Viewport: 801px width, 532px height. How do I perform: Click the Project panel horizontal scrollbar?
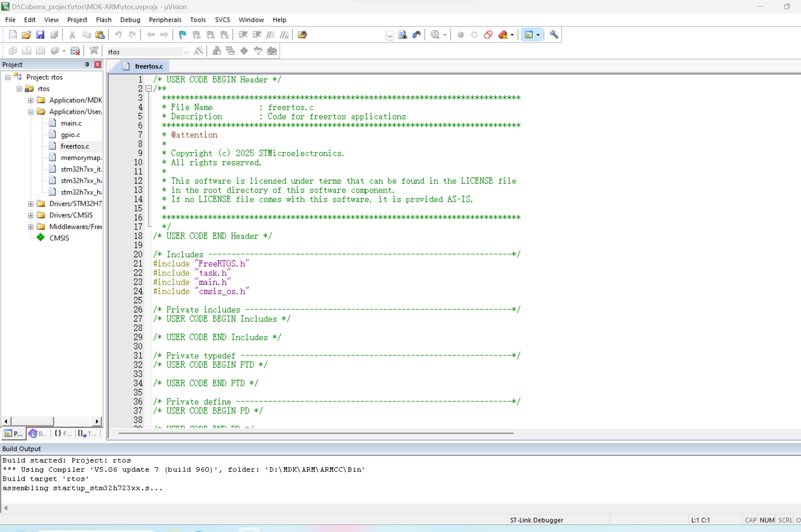click(x=33, y=421)
